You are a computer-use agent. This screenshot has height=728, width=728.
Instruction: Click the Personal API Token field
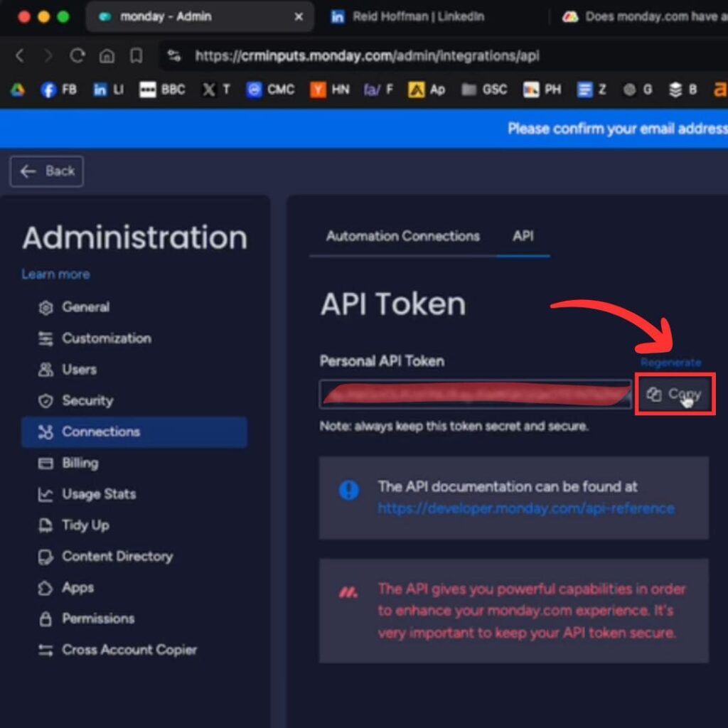(476, 394)
